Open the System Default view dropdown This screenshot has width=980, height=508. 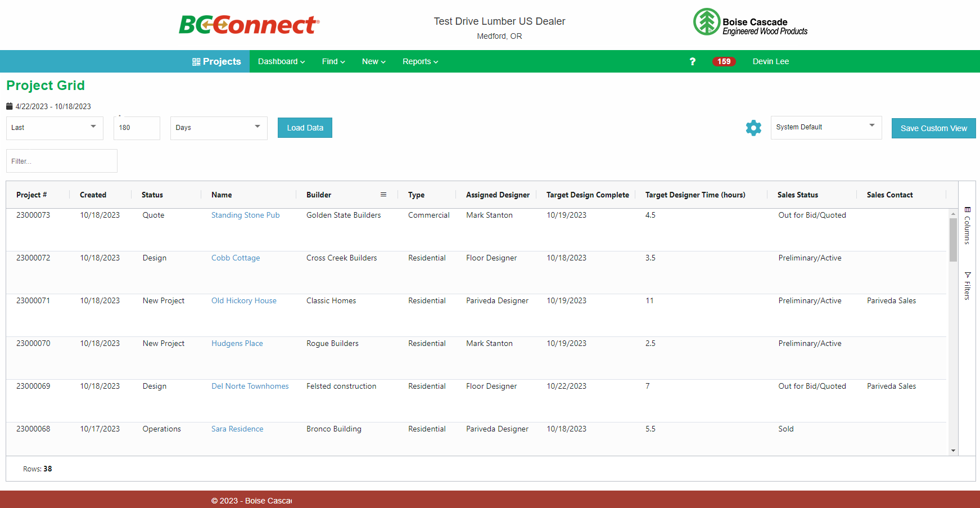click(825, 127)
